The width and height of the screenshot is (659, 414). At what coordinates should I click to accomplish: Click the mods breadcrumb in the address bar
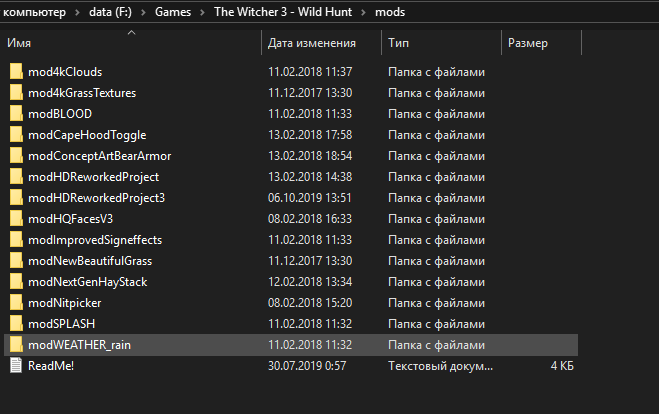tap(390, 12)
